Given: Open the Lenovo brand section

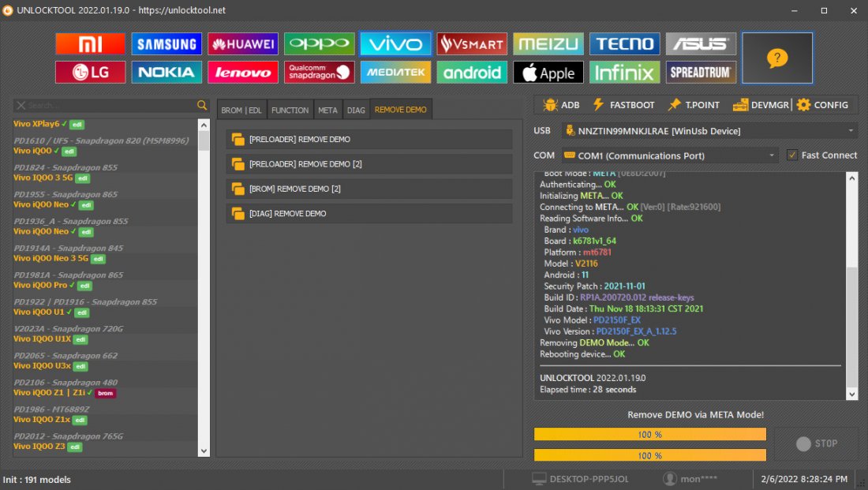Looking at the screenshot, I should tap(243, 72).
